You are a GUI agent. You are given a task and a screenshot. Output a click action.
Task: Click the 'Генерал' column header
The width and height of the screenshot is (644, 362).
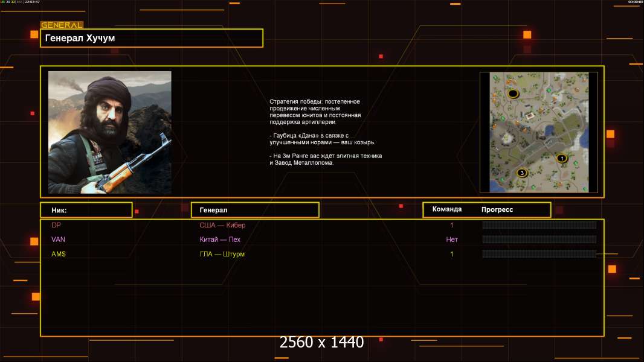[x=255, y=210]
